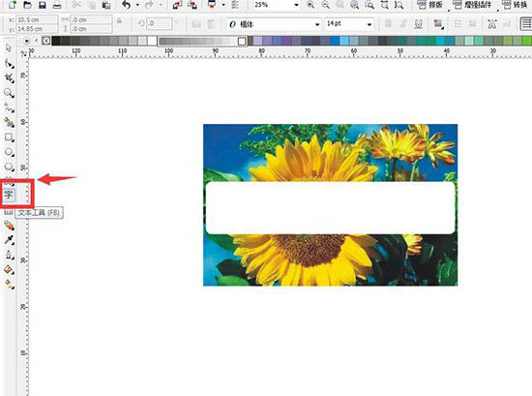Print the document
532x396 pixels.
click(x=57, y=5)
